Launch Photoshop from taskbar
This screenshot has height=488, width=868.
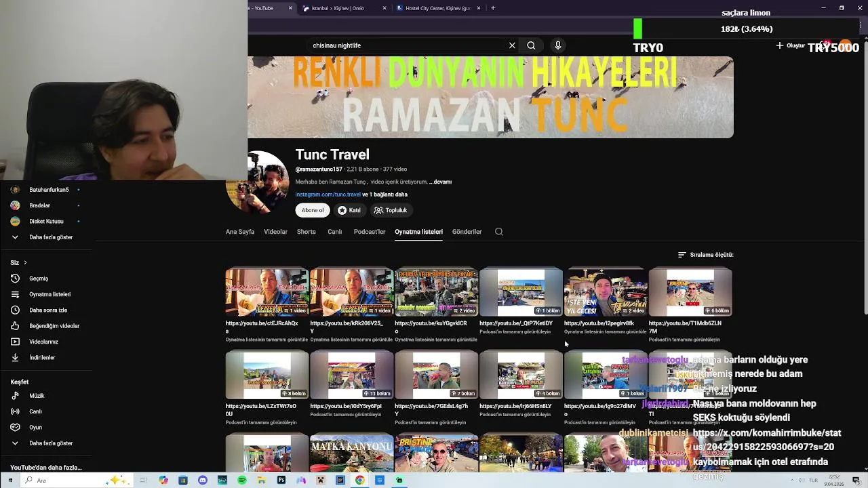click(281, 481)
